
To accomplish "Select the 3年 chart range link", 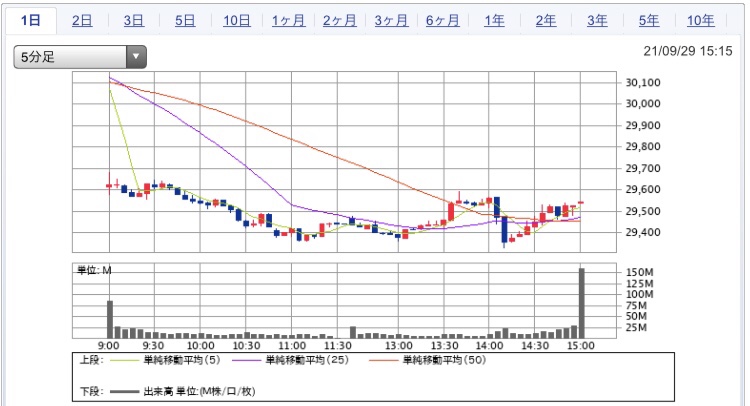I will 597,21.
